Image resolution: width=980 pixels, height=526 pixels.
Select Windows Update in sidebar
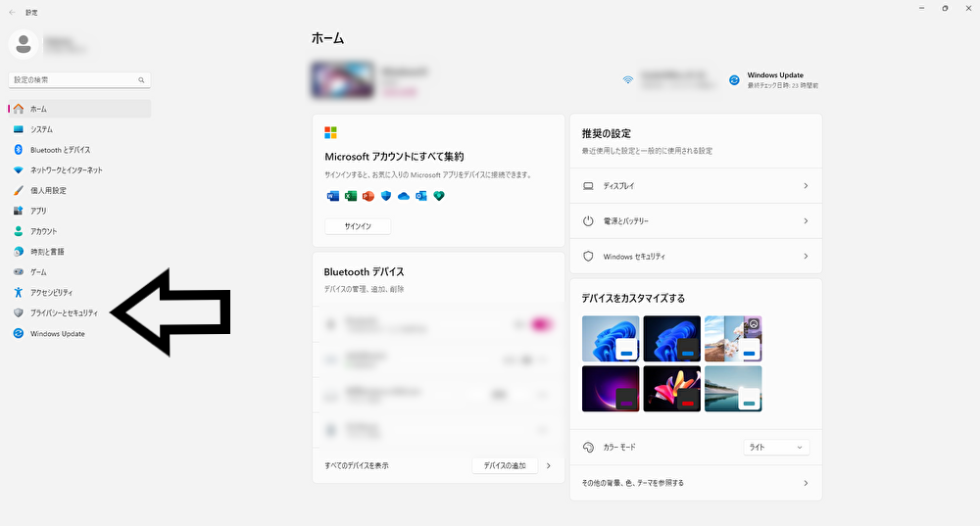pyautogui.click(x=79, y=334)
